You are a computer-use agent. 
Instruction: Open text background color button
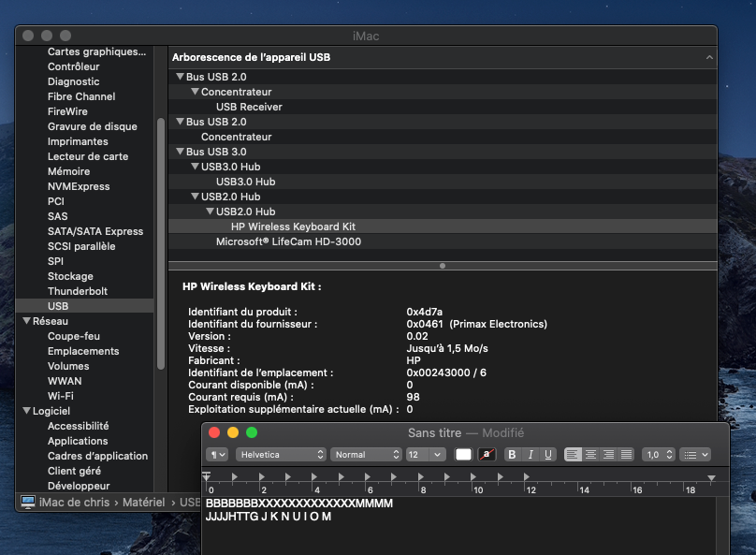pos(487,455)
